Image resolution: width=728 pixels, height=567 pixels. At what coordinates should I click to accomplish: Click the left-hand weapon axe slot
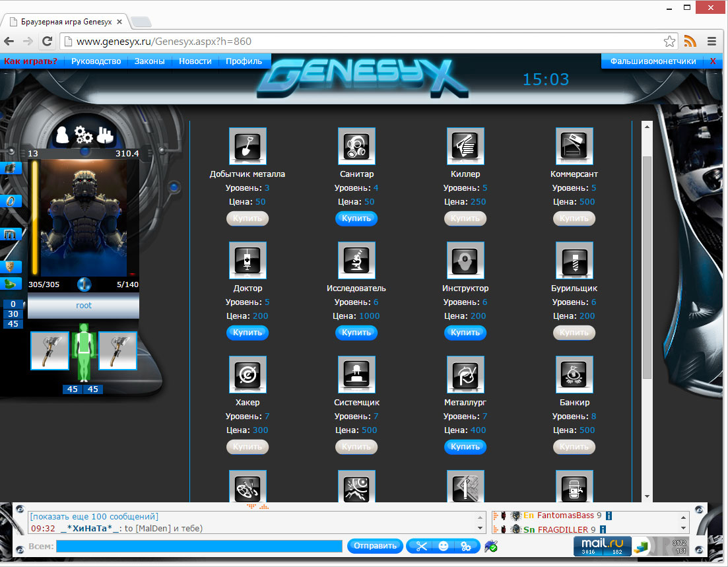50,350
